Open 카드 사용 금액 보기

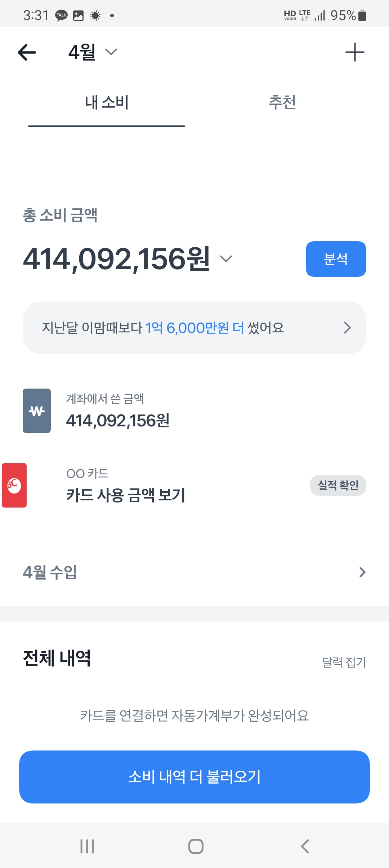(x=126, y=495)
